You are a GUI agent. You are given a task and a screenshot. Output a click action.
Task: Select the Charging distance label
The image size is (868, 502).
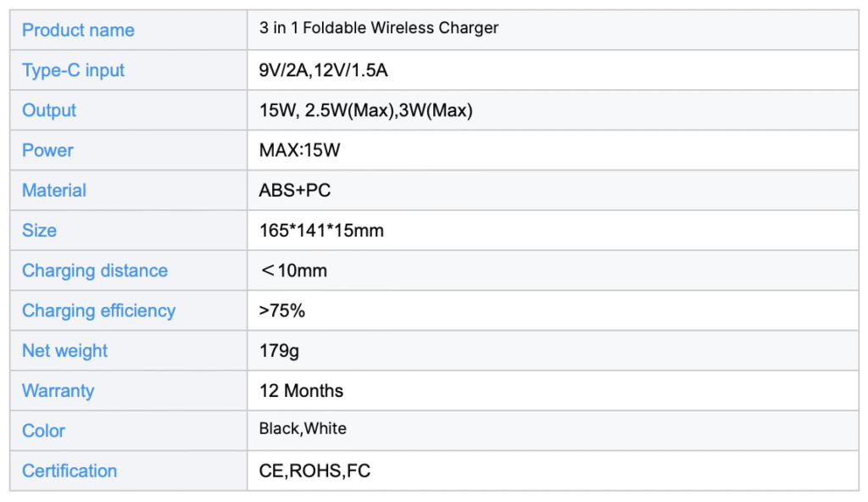click(x=95, y=271)
